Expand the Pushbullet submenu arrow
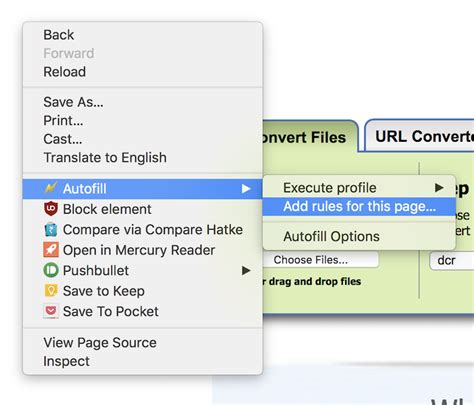Screen dimensions: 474x405 (246, 270)
